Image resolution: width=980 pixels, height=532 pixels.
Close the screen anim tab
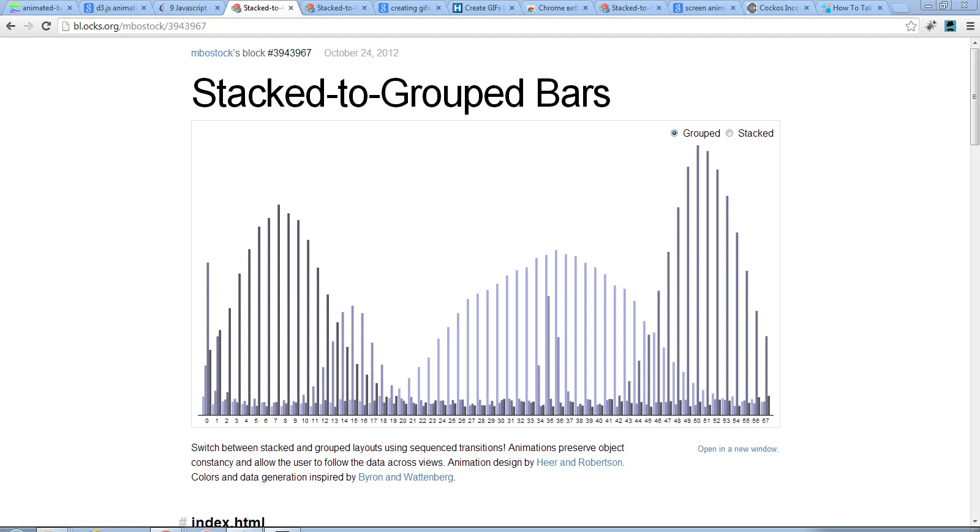pyautogui.click(x=733, y=8)
